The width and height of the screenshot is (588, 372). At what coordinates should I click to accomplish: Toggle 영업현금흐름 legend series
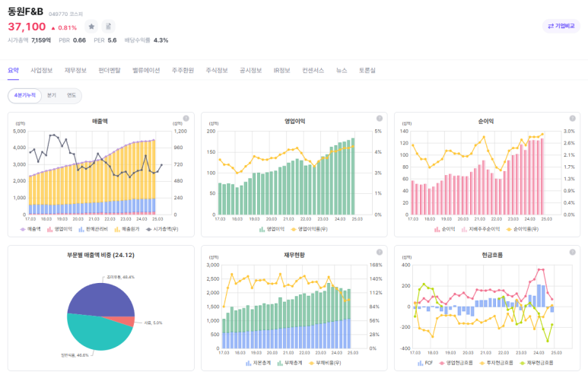(x=456, y=363)
